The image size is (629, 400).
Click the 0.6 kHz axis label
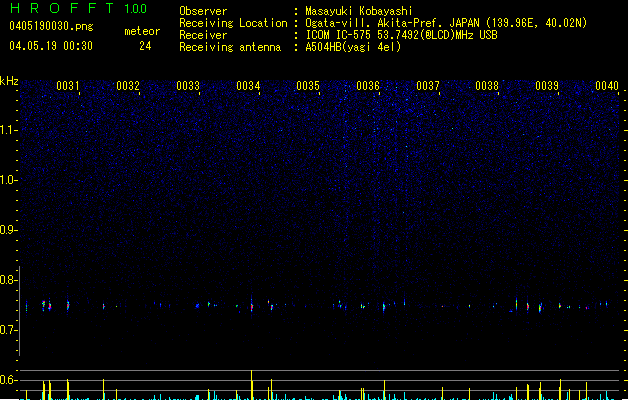8,380
